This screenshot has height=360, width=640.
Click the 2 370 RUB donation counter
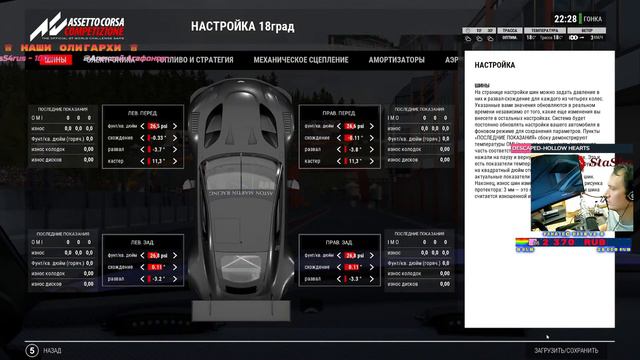pyautogui.click(x=573, y=242)
